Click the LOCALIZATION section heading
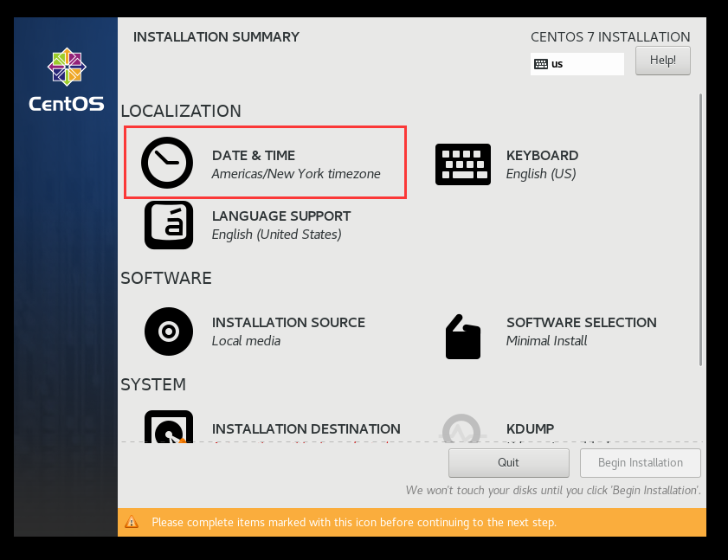This screenshot has height=560, width=728. 181,111
